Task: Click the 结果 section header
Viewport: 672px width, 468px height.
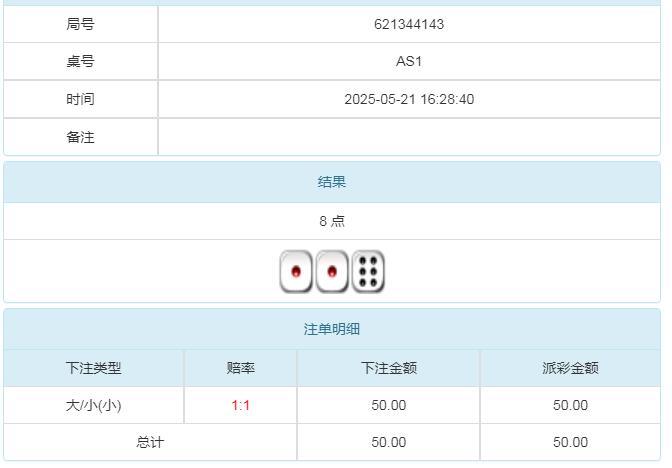Action: click(x=332, y=182)
